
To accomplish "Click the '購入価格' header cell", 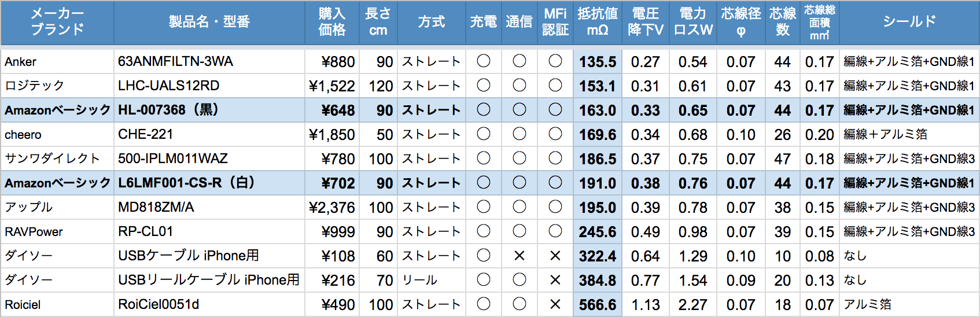I will click(332, 22).
